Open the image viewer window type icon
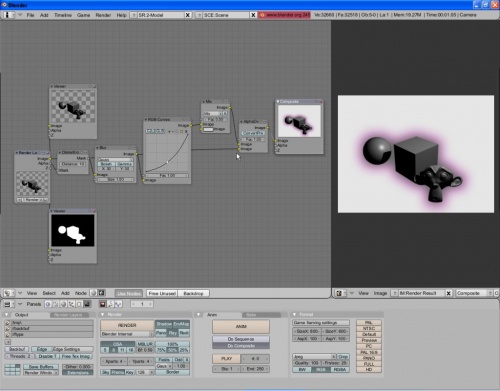This screenshot has height=391, width=500. (x=339, y=293)
